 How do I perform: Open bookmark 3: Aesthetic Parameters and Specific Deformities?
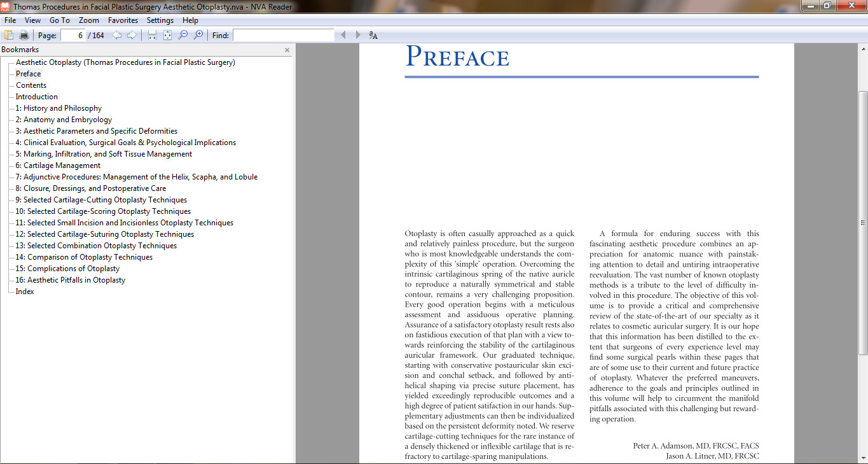tap(97, 131)
